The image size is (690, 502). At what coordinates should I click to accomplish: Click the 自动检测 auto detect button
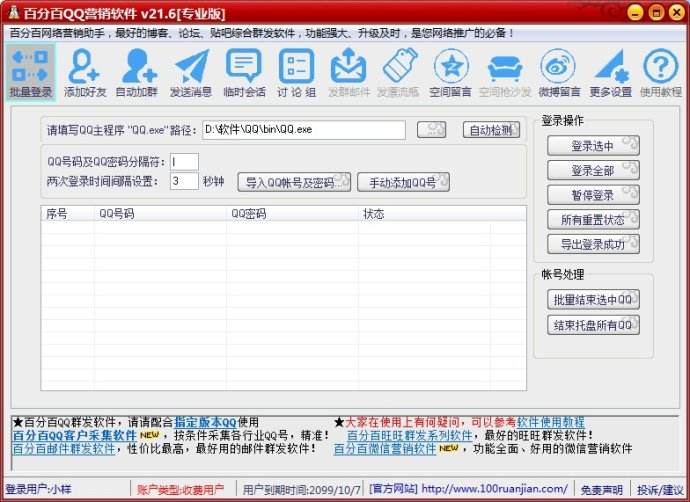(x=492, y=130)
